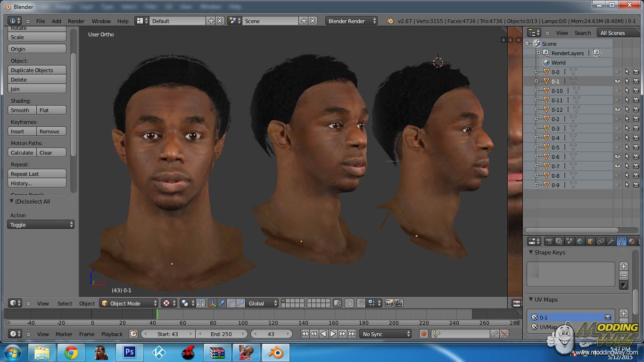The width and height of the screenshot is (644, 362).
Task: Click the red auto-keyframe record button
Action: pyautogui.click(x=423, y=334)
